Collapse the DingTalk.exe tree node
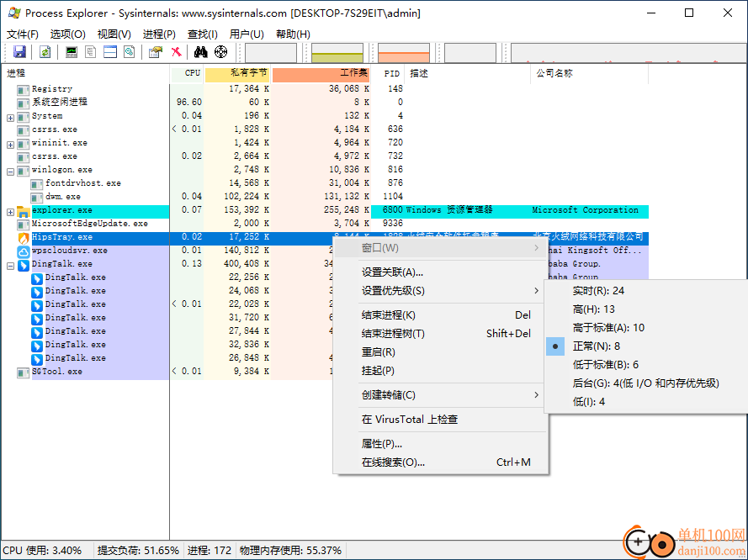The image size is (748, 560). click(10, 266)
